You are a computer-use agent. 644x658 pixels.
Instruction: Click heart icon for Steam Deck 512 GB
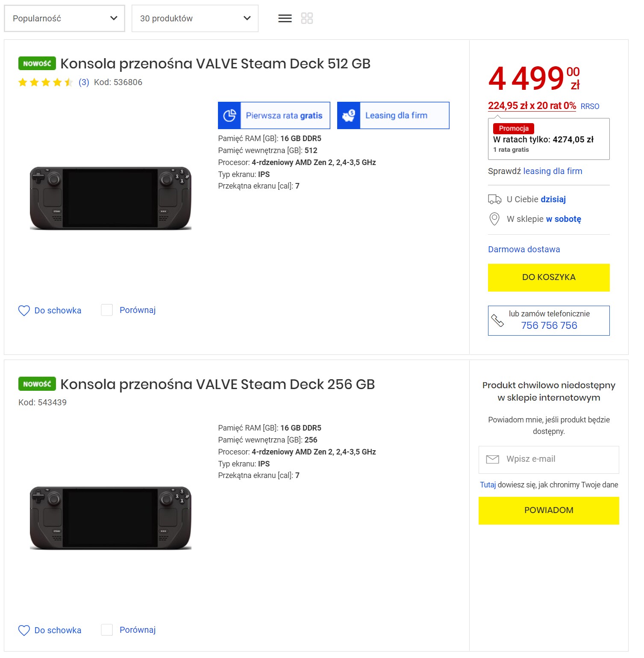pos(24,311)
